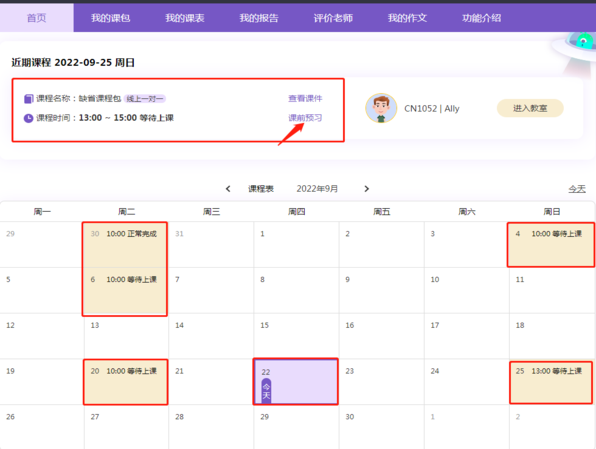Select the 25th 13:00 class cell
Viewport: 596px width, 449px height.
tap(551, 382)
